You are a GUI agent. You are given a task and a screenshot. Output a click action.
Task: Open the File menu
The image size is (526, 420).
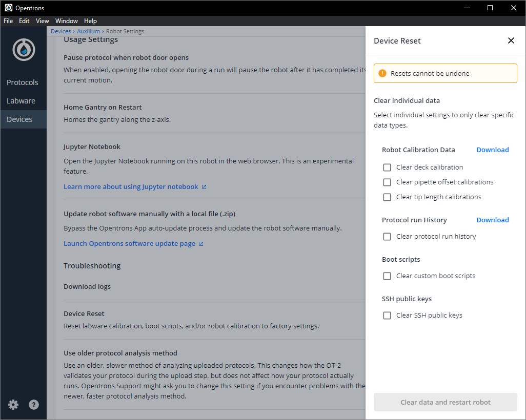[x=9, y=21]
